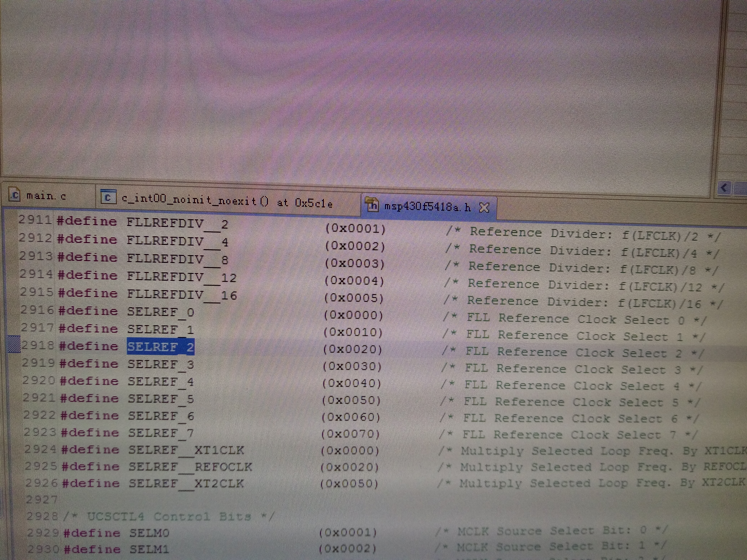
Task: Click the SELREF__REFOCLK macro name
Action: [x=190, y=467]
